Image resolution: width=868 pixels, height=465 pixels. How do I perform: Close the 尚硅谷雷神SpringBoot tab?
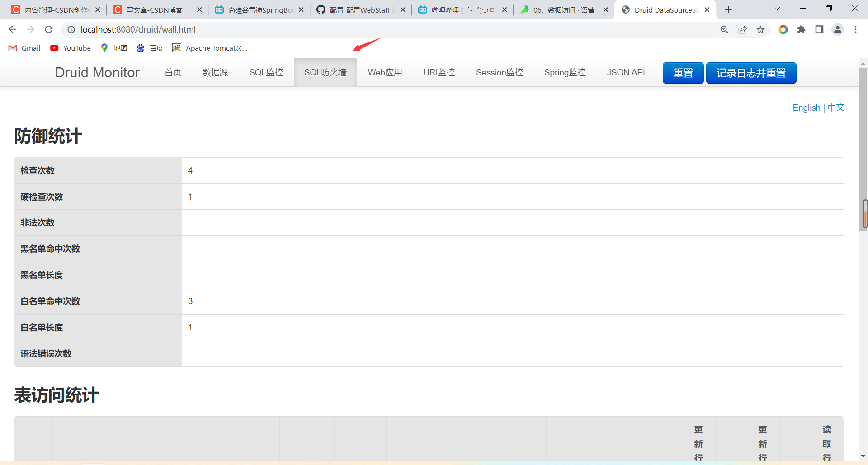301,9
